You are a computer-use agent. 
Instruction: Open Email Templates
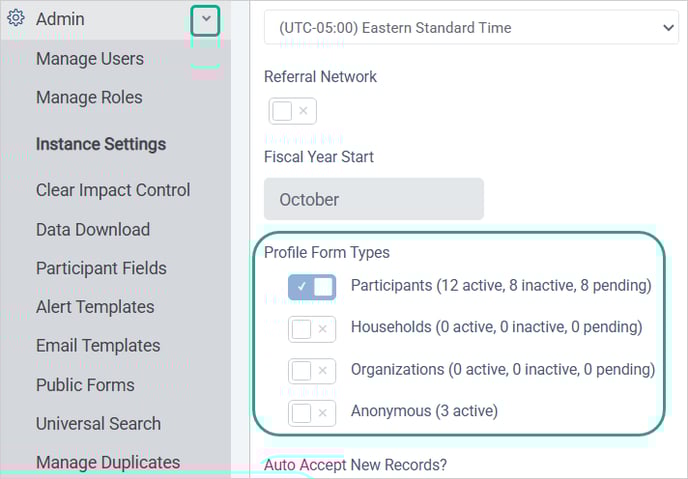pyautogui.click(x=98, y=346)
